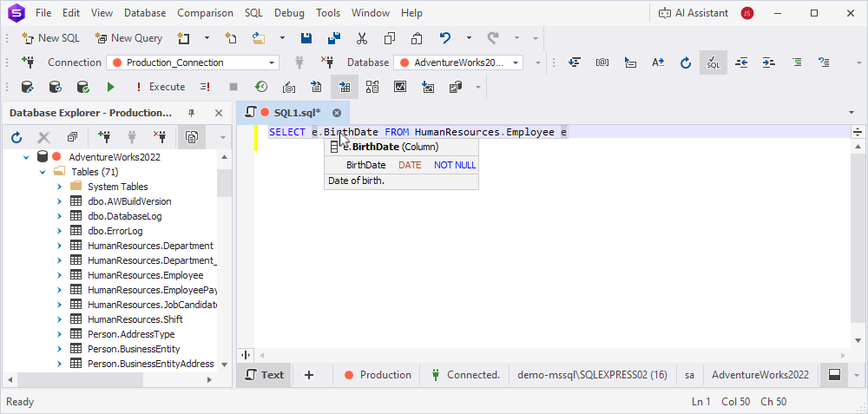
Task: Click the New SQL toolbar button
Action: 51,38
